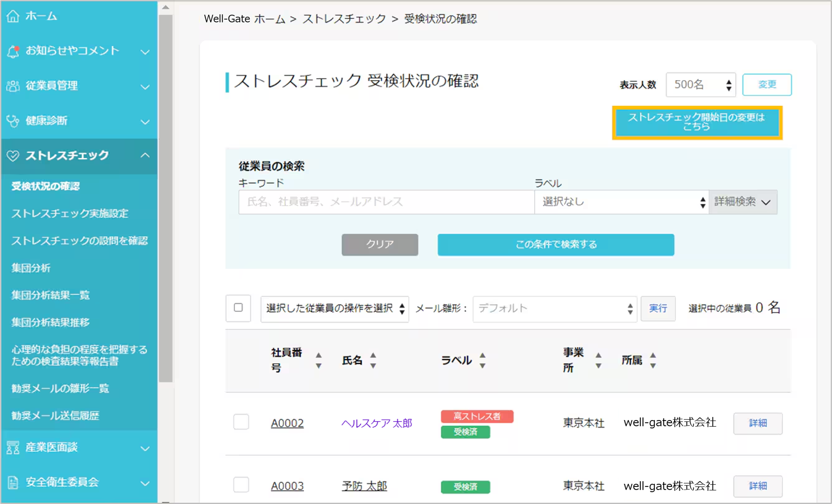Open the 表示人数 500名 dropdown
Screen dimensions: 832x504
pyautogui.click(x=701, y=85)
